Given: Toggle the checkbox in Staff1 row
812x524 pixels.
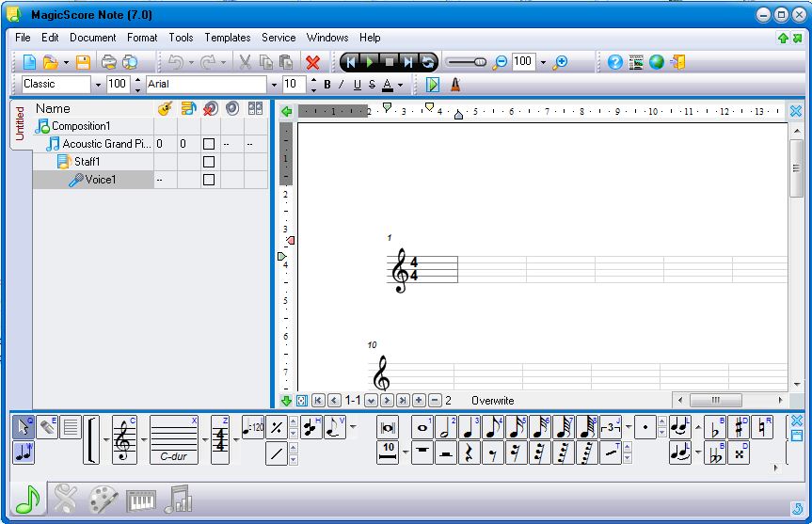Looking at the screenshot, I should coord(209,162).
